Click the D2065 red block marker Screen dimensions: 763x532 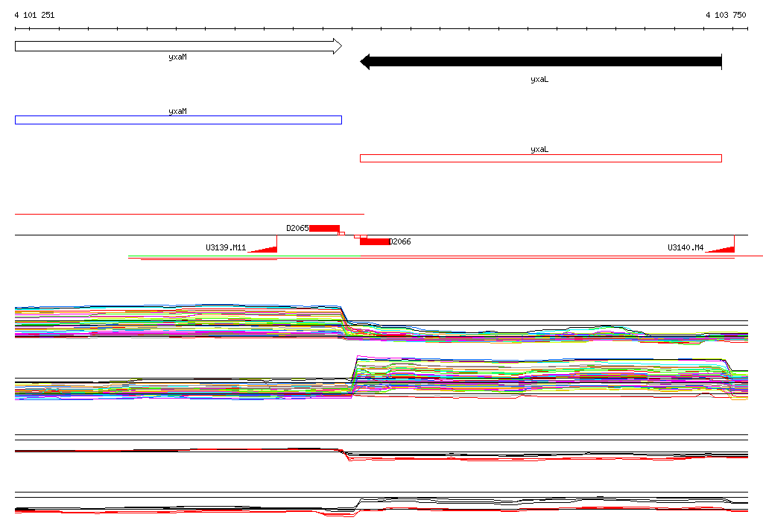(x=325, y=228)
